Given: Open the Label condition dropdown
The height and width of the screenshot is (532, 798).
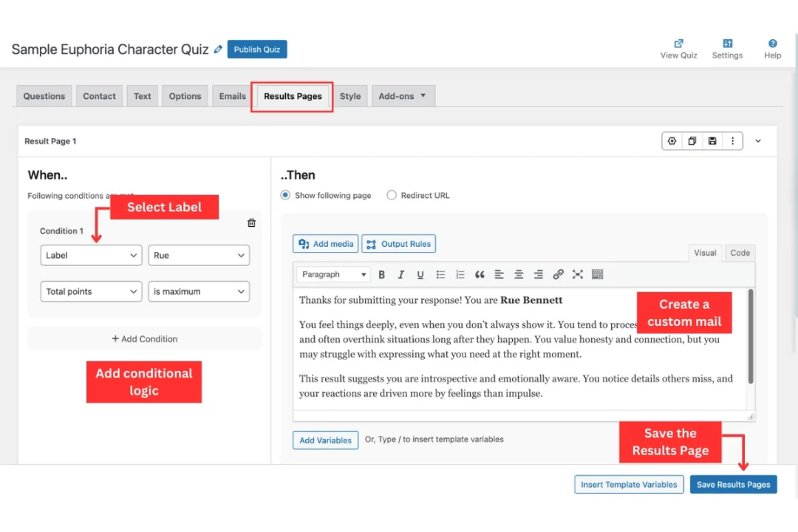Looking at the screenshot, I should 91,256.
